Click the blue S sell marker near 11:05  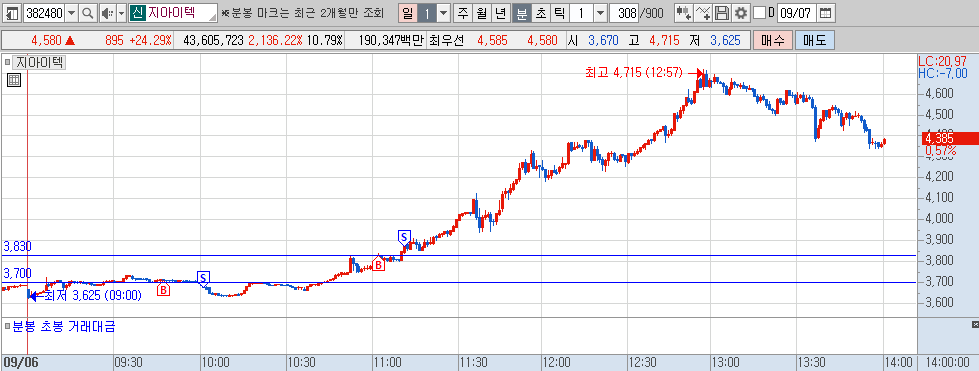tap(404, 237)
